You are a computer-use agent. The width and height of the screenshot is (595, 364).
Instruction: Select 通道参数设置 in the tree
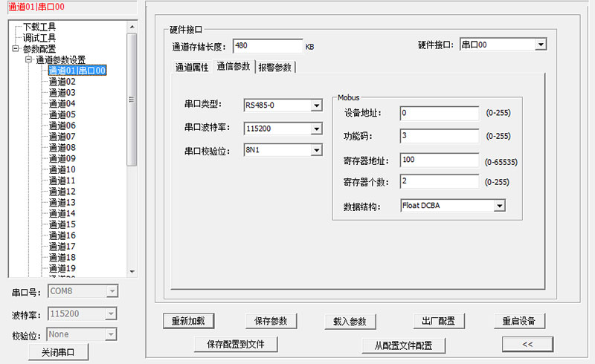pyautogui.click(x=61, y=59)
